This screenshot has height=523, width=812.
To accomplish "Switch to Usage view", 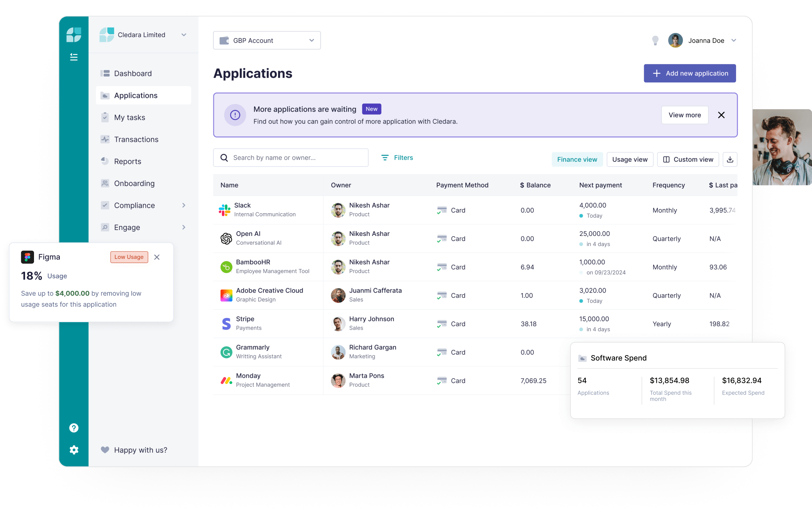I will pos(630,159).
